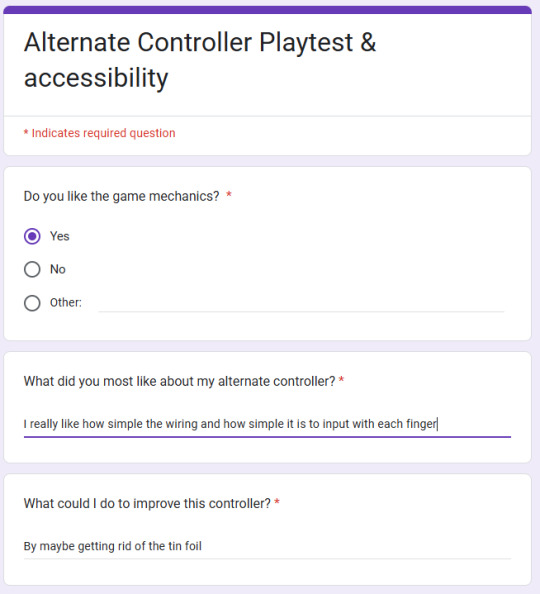The image size is (540, 594).
Task: Click the 'Yes' option label text
Action: tap(59, 236)
